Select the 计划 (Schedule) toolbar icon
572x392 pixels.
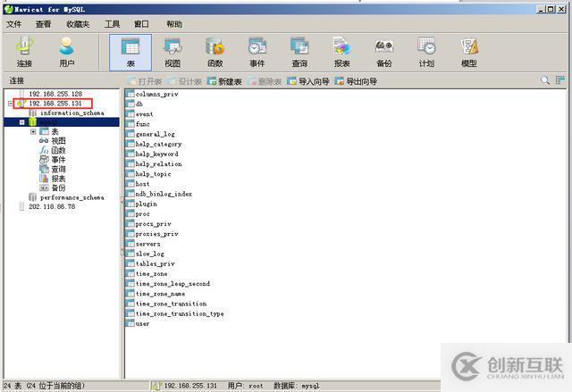pos(426,52)
